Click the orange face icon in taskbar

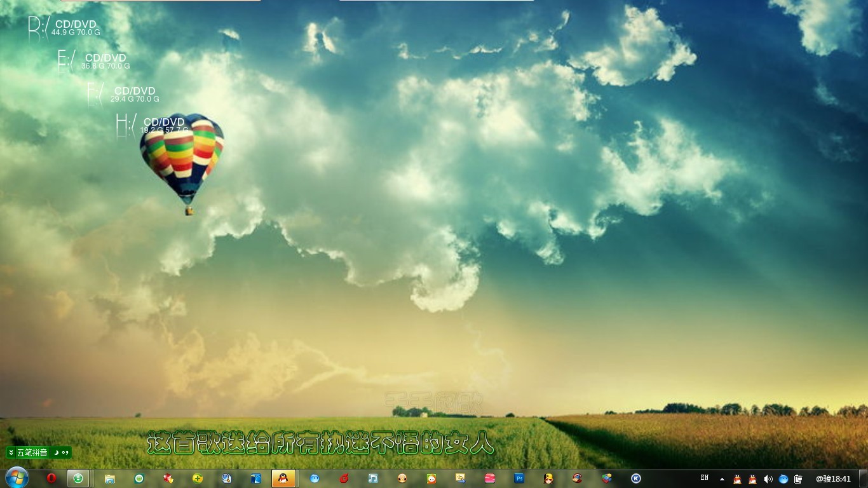click(x=402, y=478)
